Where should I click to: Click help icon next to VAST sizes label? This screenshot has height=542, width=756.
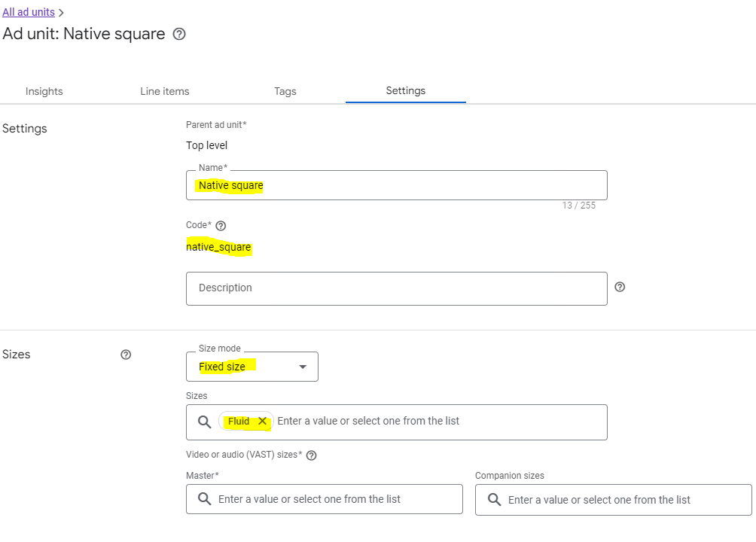pos(311,455)
